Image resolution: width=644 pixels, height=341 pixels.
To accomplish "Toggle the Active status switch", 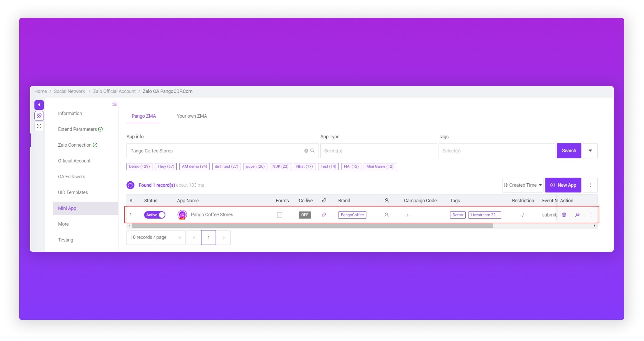I will click(155, 215).
